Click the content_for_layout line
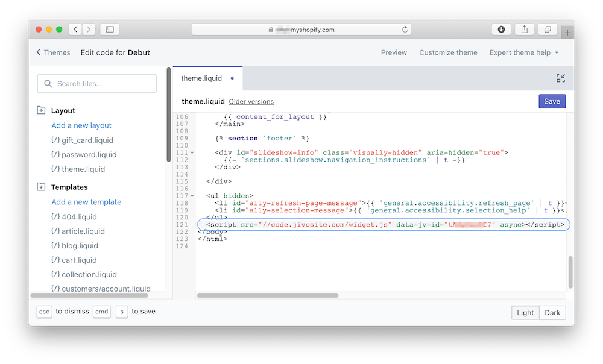Image resolution: width=603 pixels, height=364 pixels. [x=275, y=117]
